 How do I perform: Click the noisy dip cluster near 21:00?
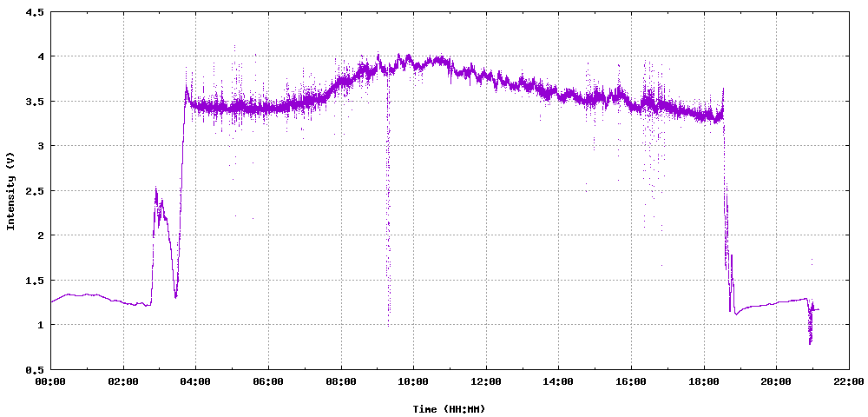811,321
